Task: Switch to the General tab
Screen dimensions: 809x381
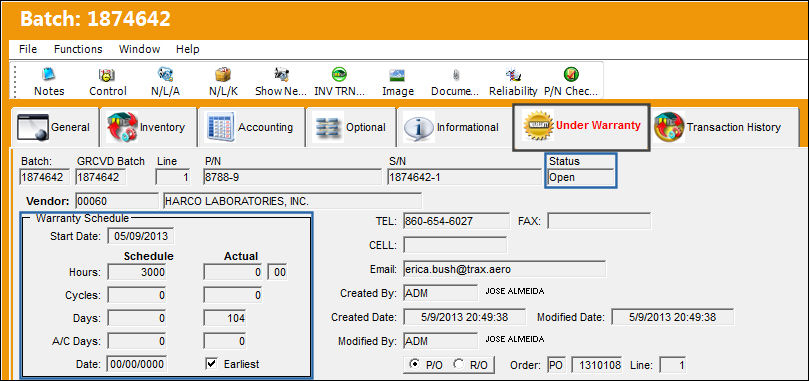Action: point(54,127)
